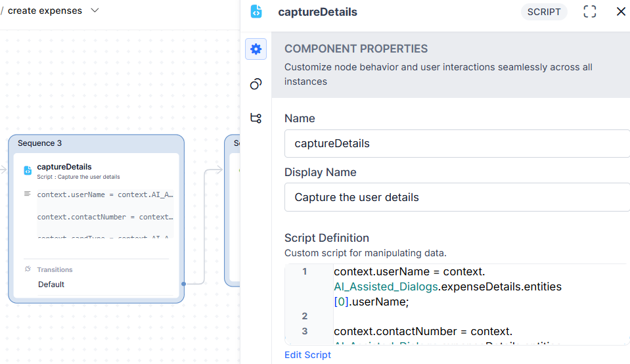Click script lines icon in captureDetails node
The height and width of the screenshot is (364, 630).
point(28,194)
